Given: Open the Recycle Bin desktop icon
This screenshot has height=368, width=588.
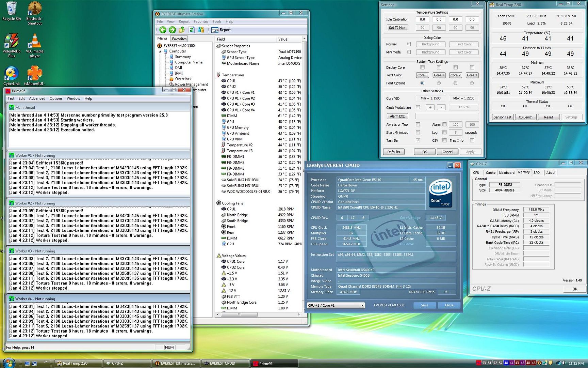Looking at the screenshot, I should [x=12, y=11].
